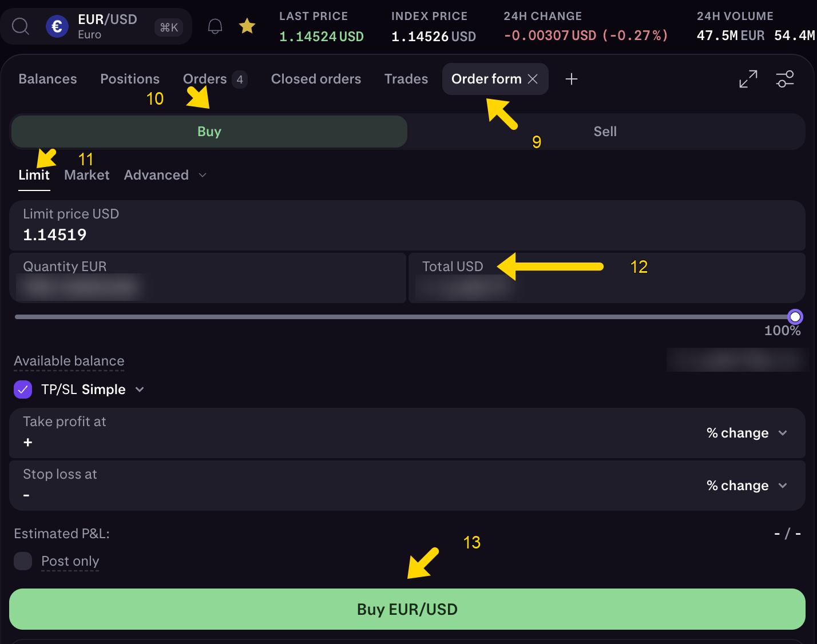Open the Trades tab
This screenshot has height=644, width=817.
[406, 79]
